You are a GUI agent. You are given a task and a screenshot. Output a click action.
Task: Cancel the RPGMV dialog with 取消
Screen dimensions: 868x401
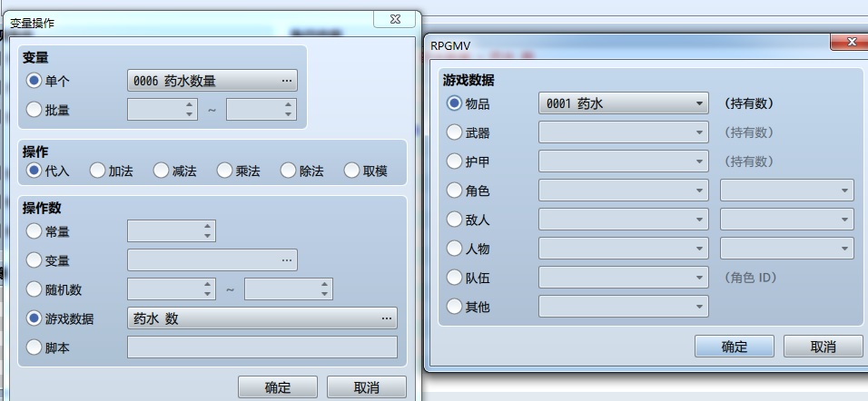(824, 347)
